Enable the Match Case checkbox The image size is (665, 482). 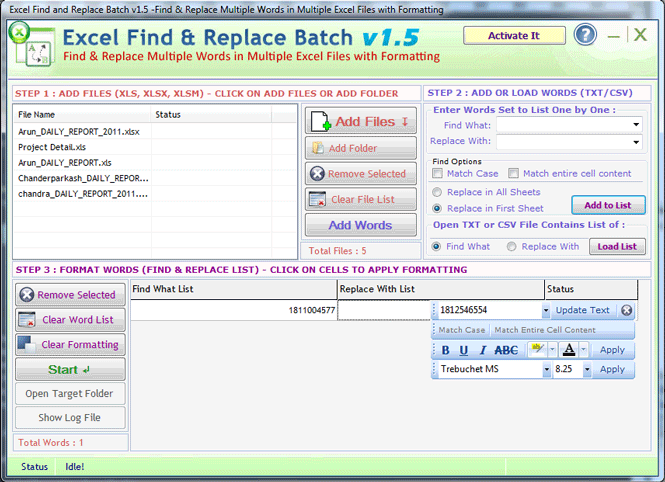click(x=437, y=173)
